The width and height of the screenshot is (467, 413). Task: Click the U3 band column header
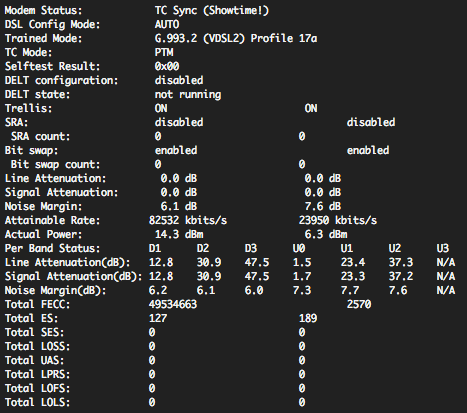(x=443, y=249)
